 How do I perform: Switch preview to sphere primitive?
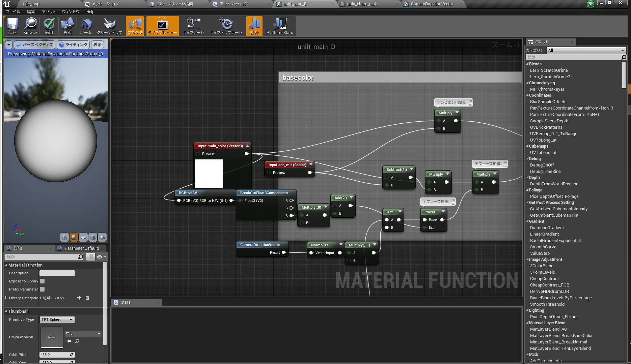coord(74,237)
